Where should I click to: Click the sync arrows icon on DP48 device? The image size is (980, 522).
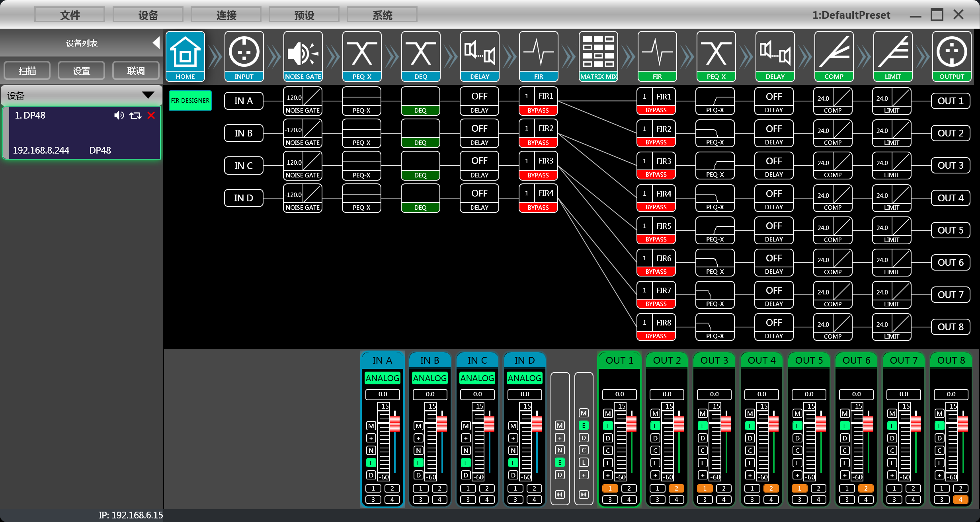pyautogui.click(x=135, y=115)
